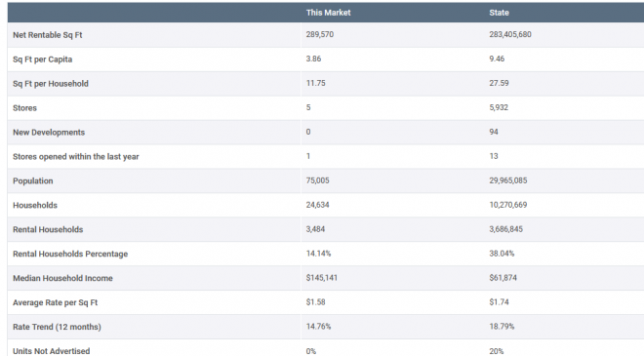The image size is (644, 356).
Task: Click Stores opened within the last year
Action: (x=75, y=156)
